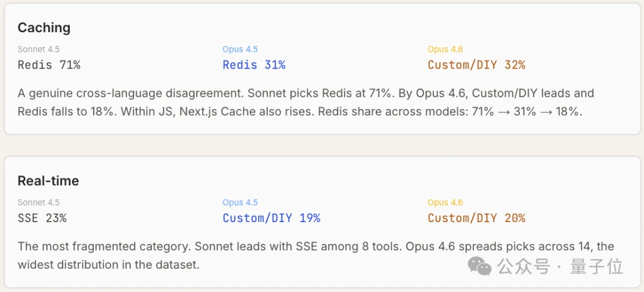Click the Redis 71% result

tap(49, 65)
